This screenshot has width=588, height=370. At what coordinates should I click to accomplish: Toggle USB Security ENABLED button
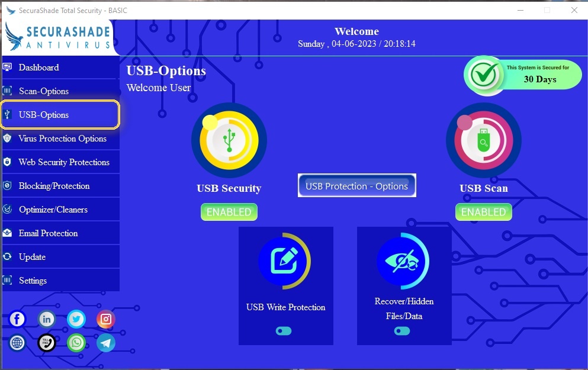coord(229,212)
